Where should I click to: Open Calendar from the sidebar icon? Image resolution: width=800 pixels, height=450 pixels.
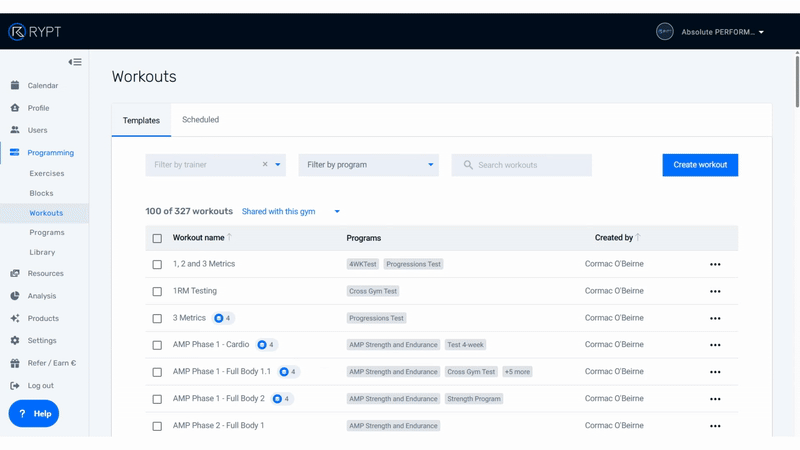click(15, 86)
